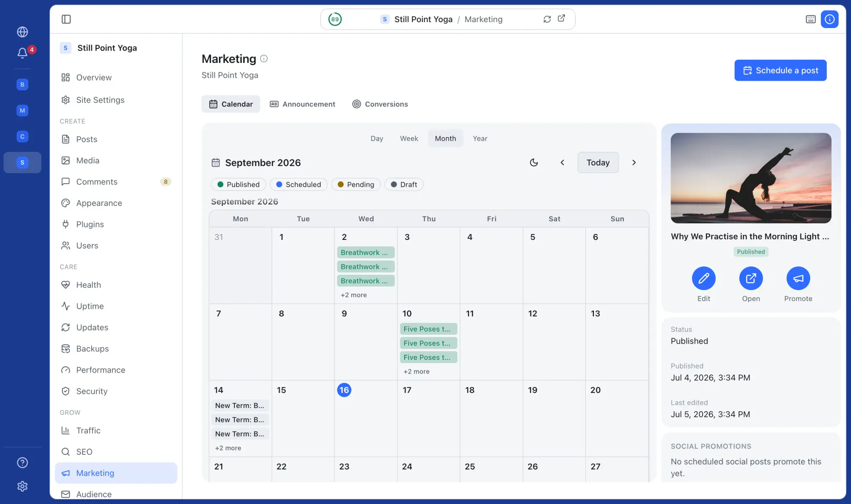Open Appearance in sidebar
The width and height of the screenshot is (851, 504).
(116, 203)
